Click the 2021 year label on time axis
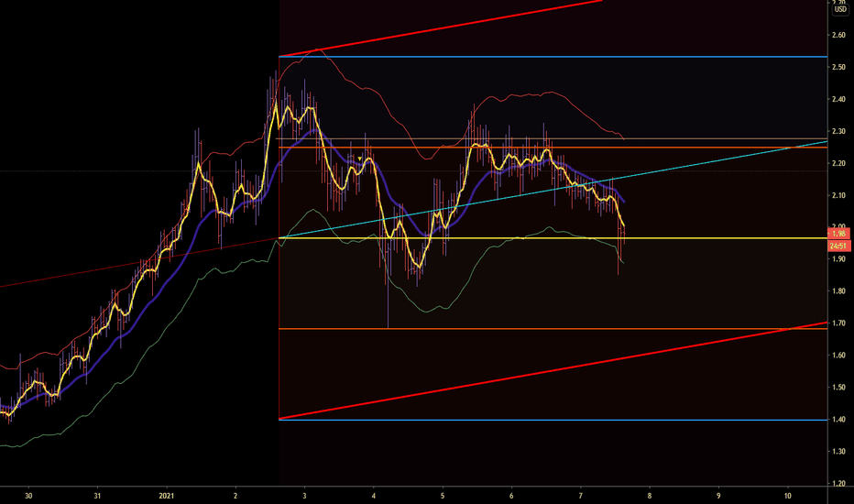 click(166, 496)
